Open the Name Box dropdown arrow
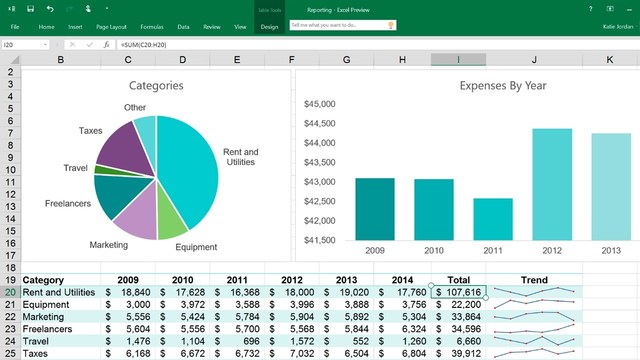Viewport: 640px width, 360px height. (x=45, y=44)
